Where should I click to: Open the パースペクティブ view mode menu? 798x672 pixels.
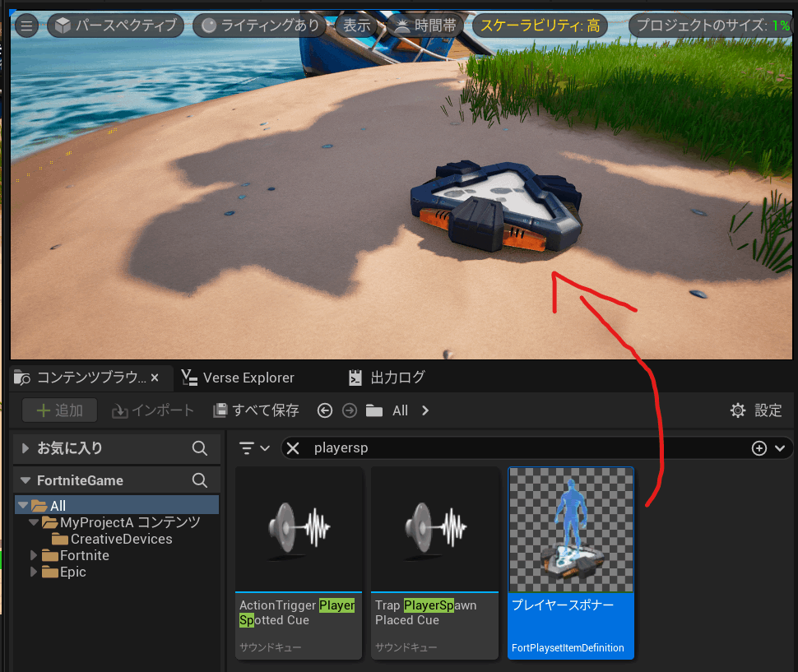(x=115, y=25)
